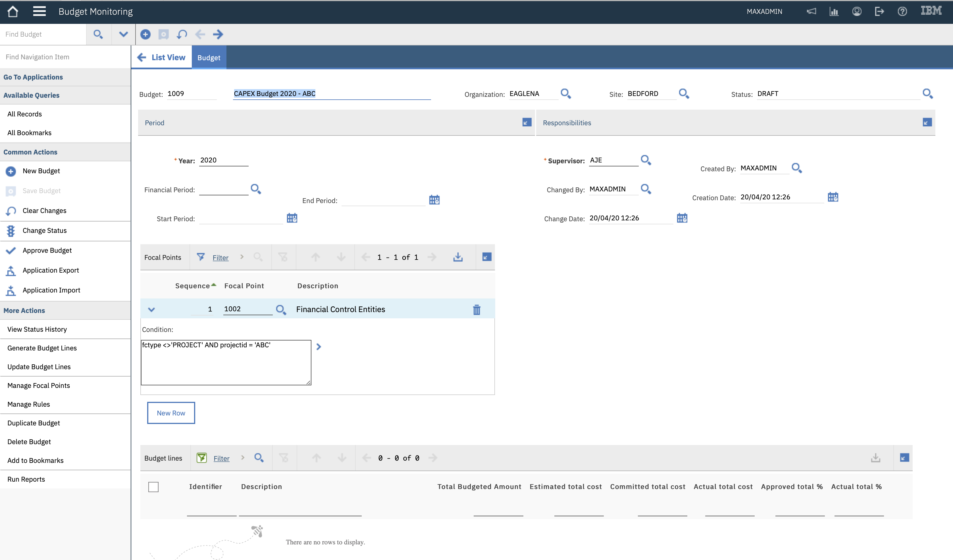Click the New Row button
The image size is (953, 560).
[171, 413]
